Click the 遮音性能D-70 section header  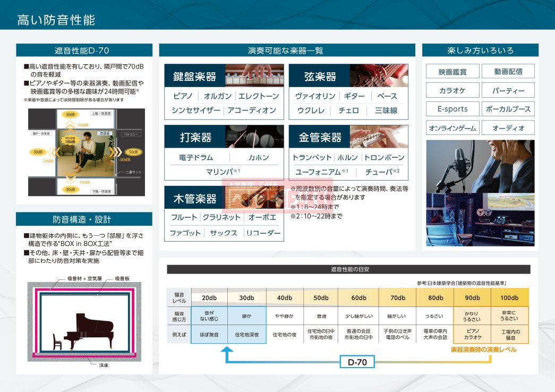pyautogui.click(x=84, y=50)
